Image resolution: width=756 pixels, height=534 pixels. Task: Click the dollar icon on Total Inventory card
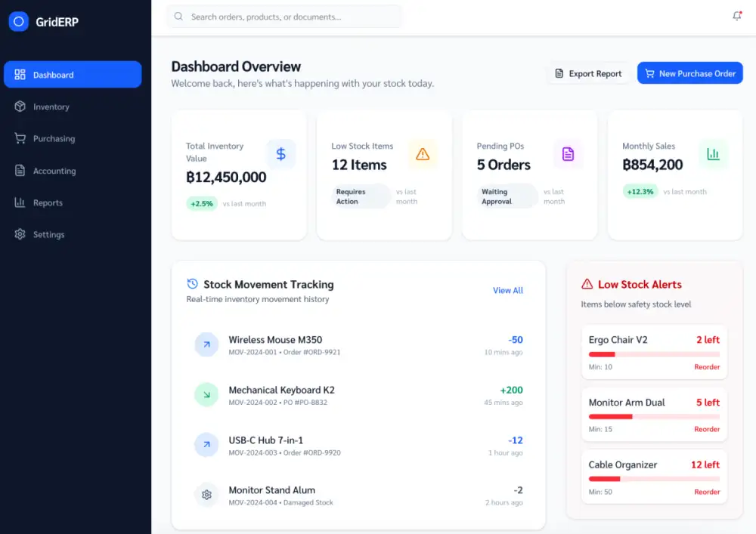[x=281, y=153]
